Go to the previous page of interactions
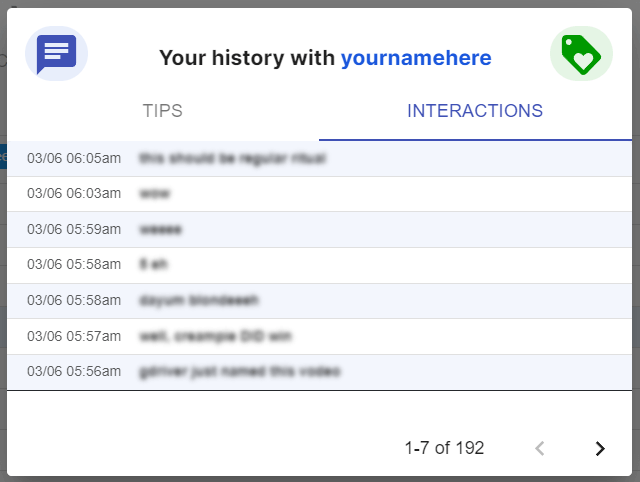 [x=540, y=448]
